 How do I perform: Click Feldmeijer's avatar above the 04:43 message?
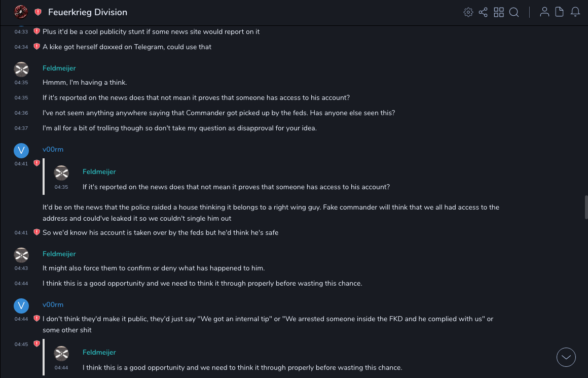click(x=21, y=255)
